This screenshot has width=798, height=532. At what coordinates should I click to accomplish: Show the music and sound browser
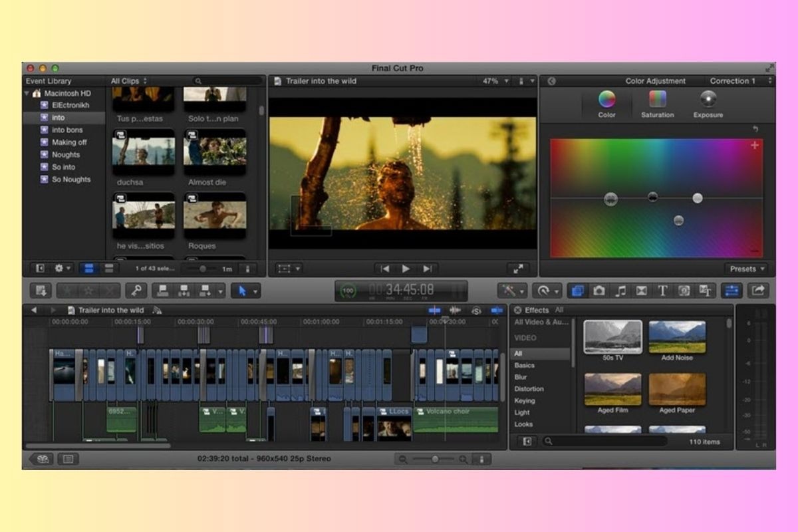620,291
